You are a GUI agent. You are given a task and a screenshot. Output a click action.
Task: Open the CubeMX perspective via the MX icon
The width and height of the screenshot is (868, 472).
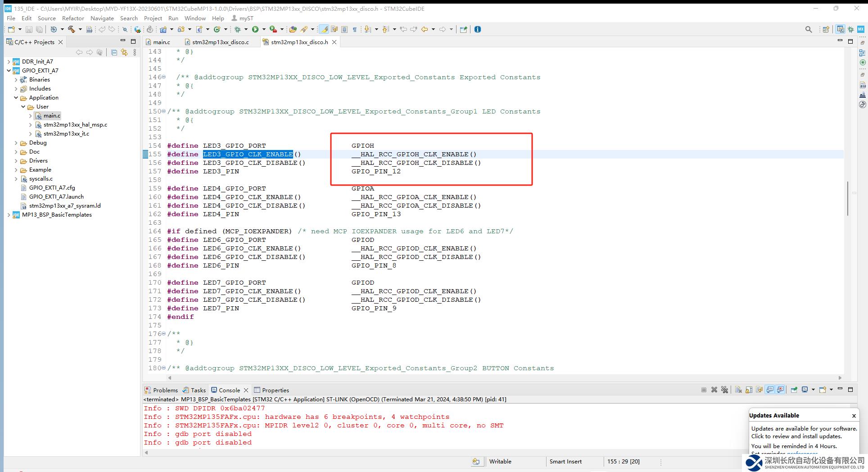(861, 29)
